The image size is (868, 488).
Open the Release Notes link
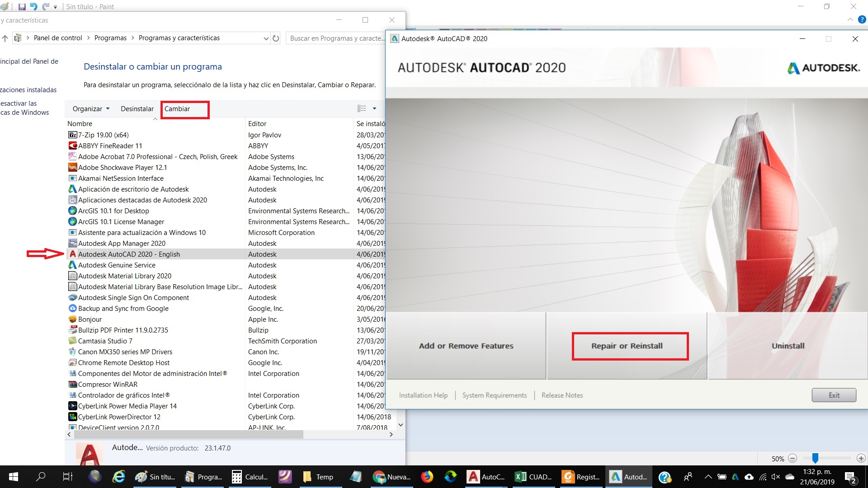(x=562, y=395)
